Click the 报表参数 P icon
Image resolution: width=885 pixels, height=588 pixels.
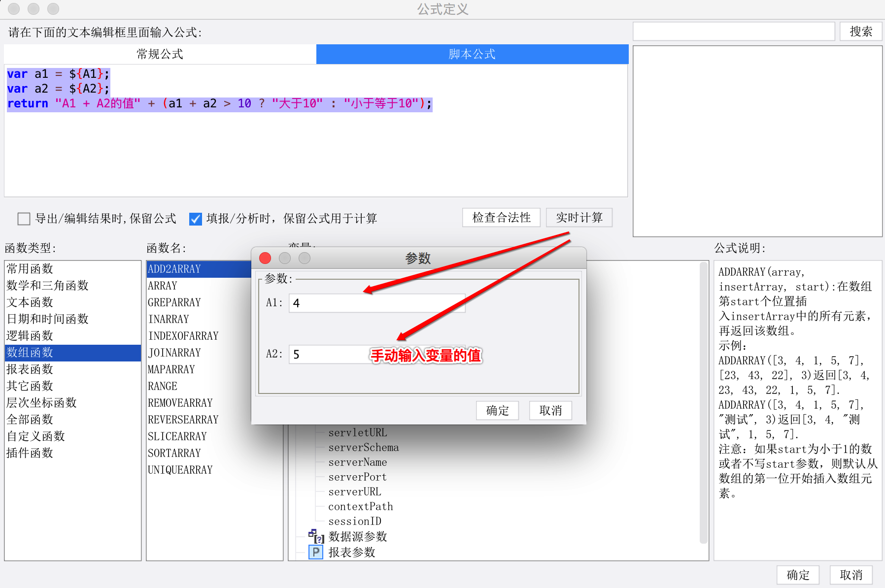316,552
